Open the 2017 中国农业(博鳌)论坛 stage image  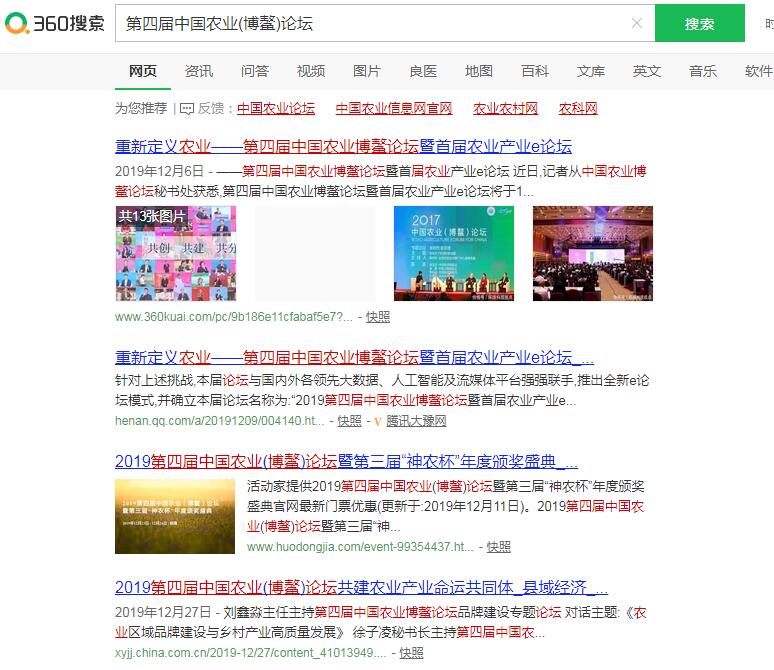point(453,253)
